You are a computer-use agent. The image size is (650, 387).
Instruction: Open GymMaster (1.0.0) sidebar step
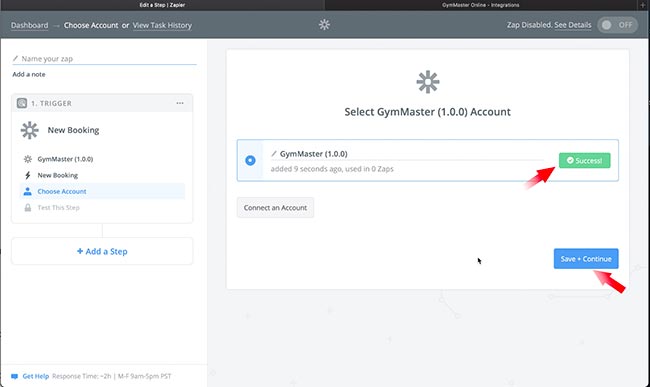tap(65, 159)
